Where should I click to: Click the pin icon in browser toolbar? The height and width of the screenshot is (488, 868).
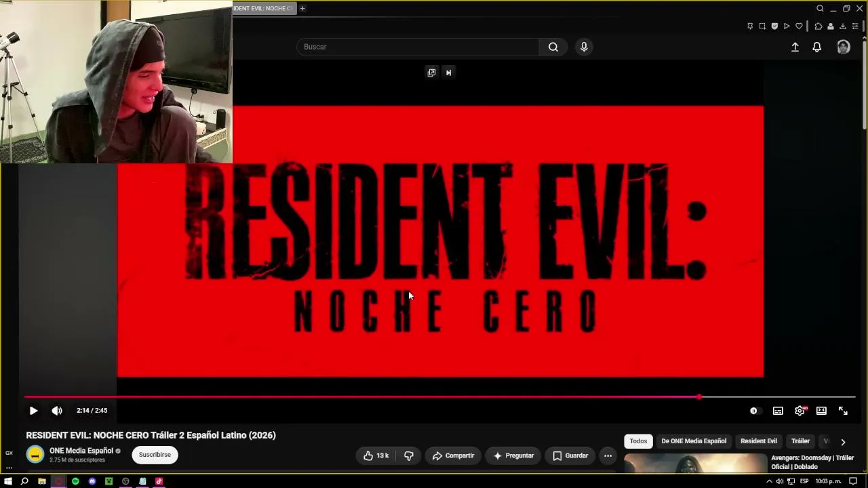pos(750,26)
